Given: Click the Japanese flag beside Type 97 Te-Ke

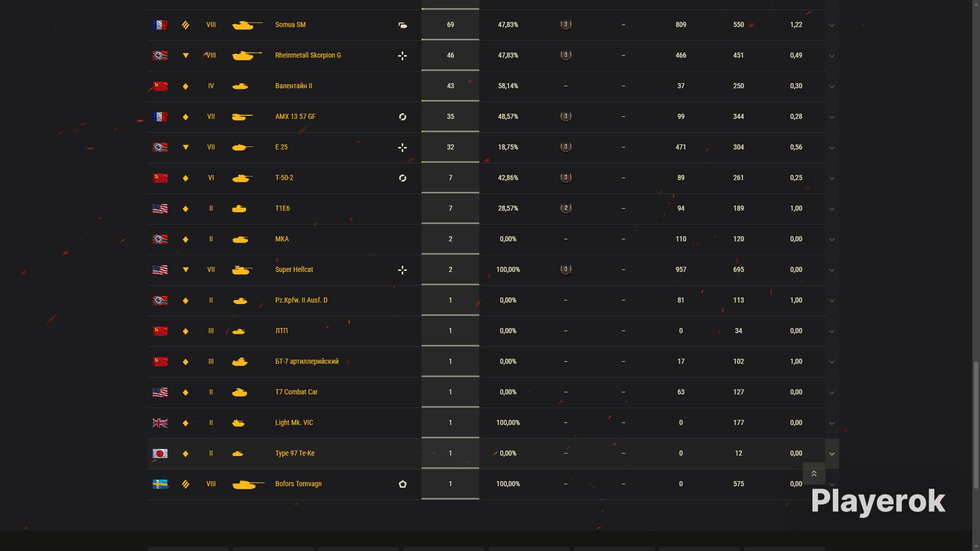Looking at the screenshot, I should [160, 453].
